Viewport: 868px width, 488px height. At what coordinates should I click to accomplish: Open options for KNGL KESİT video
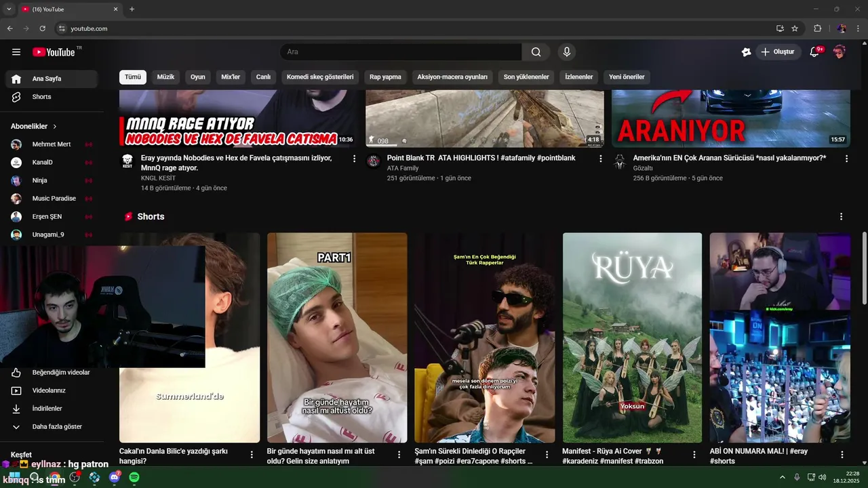click(354, 159)
